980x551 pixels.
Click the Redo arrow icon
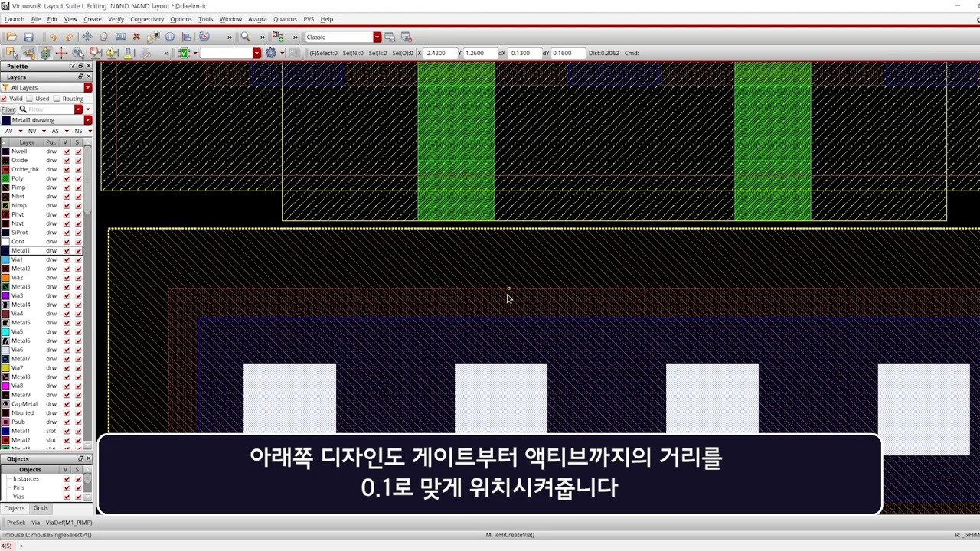point(69,37)
